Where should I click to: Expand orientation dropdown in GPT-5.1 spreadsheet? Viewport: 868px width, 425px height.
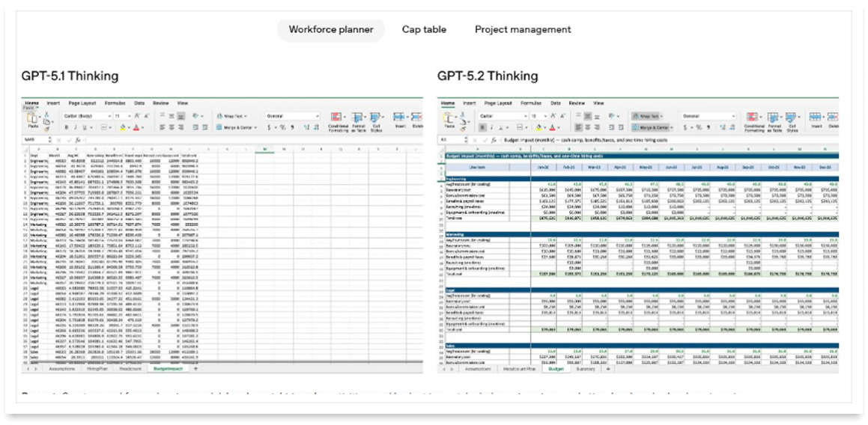202,116
